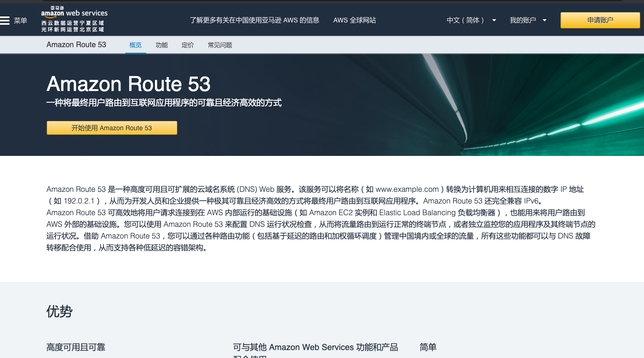Switch to the 功能 tab
Image resolution: width=644 pixels, height=358 pixels.
[161, 45]
